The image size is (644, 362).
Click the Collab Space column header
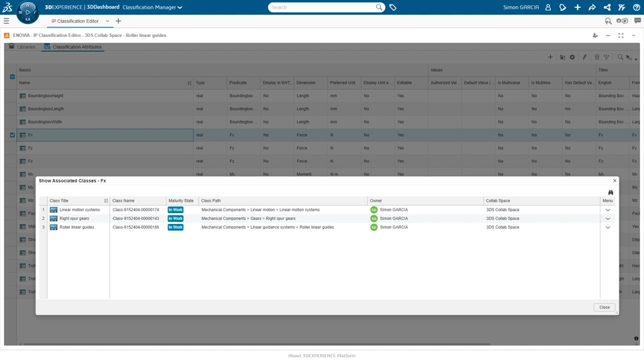541,200
